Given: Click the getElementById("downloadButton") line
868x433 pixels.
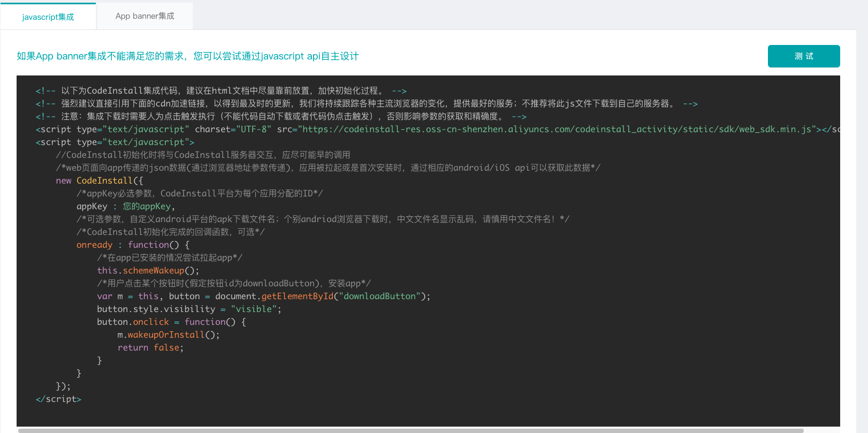Looking at the screenshot, I should coord(264,296).
